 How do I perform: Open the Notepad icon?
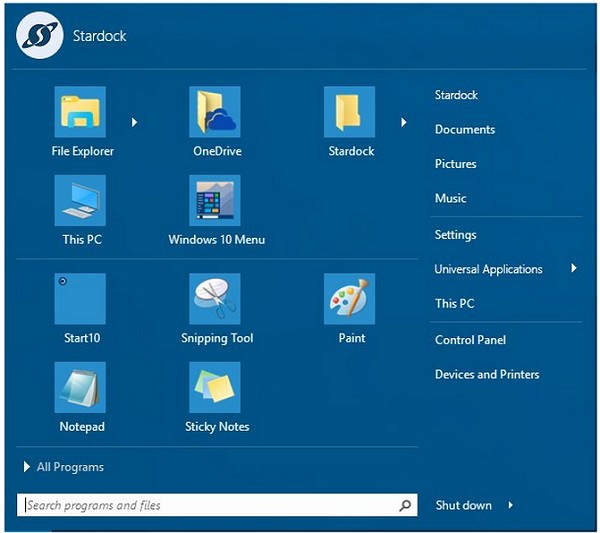[x=80, y=388]
